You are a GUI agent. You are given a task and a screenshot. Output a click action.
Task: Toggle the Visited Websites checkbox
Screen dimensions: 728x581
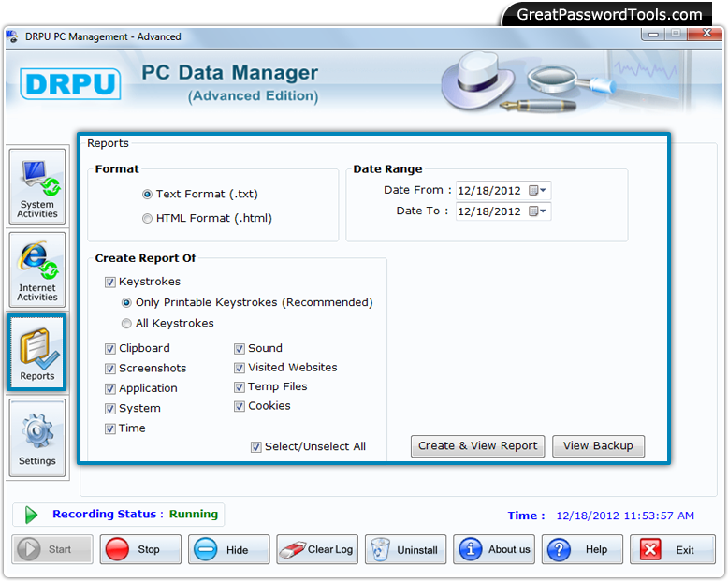[240, 368]
